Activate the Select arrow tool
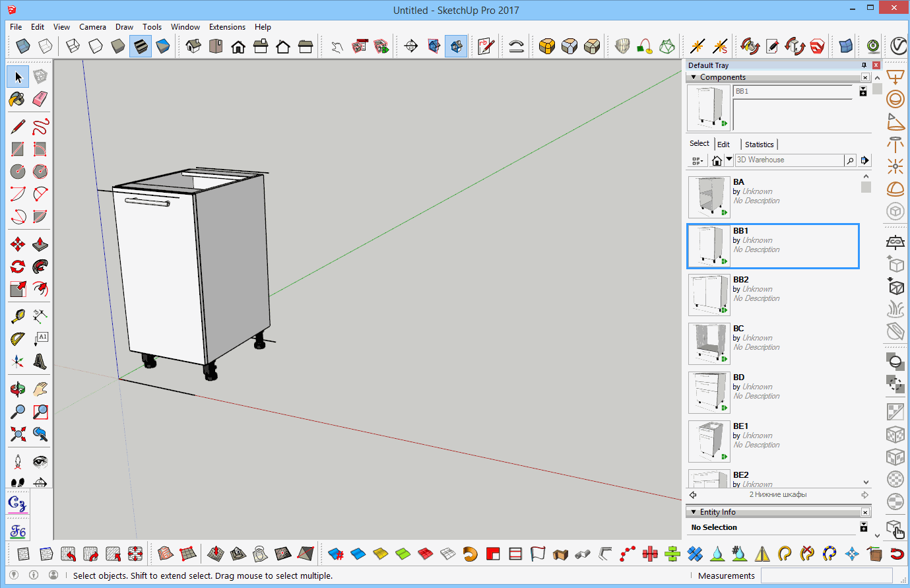The image size is (910, 588). [x=17, y=77]
